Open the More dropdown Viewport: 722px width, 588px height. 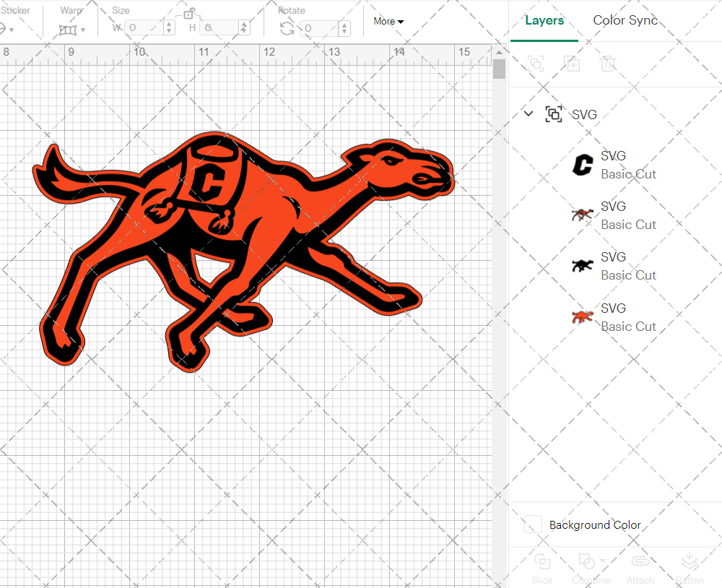[x=388, y=22]
